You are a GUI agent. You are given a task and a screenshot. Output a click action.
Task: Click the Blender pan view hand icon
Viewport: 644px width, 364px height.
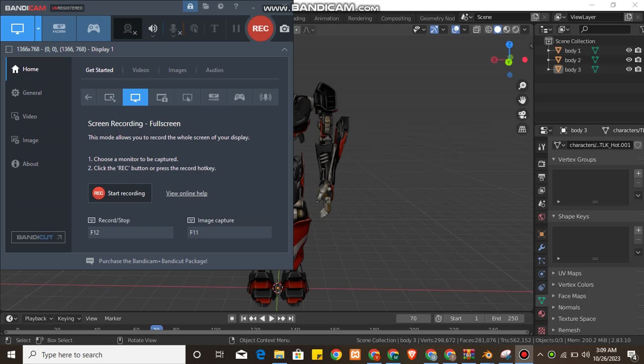click(522, 100)
